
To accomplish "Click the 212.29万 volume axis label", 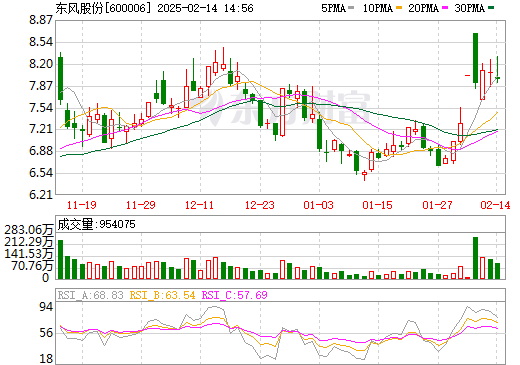I will (x=29, y=242).
